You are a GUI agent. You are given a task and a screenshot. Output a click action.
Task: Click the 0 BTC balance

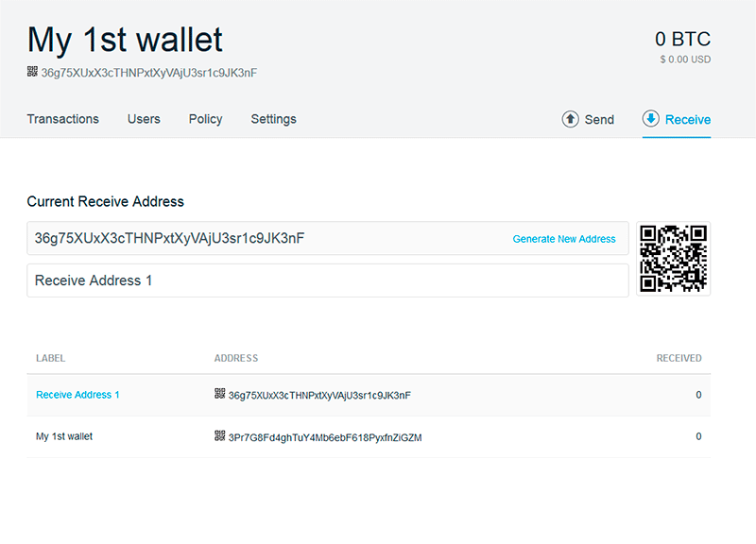pyautogui.click(x=682, y=40)
